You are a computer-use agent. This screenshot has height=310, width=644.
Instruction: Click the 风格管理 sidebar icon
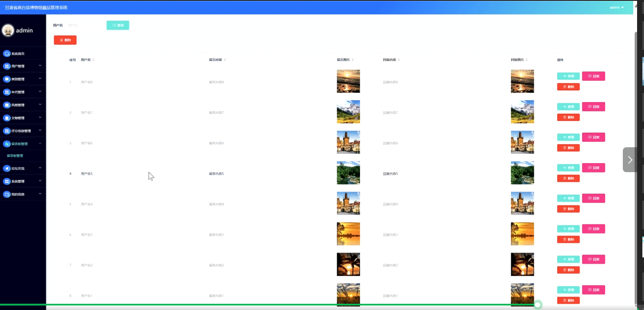tap(7, 105)
